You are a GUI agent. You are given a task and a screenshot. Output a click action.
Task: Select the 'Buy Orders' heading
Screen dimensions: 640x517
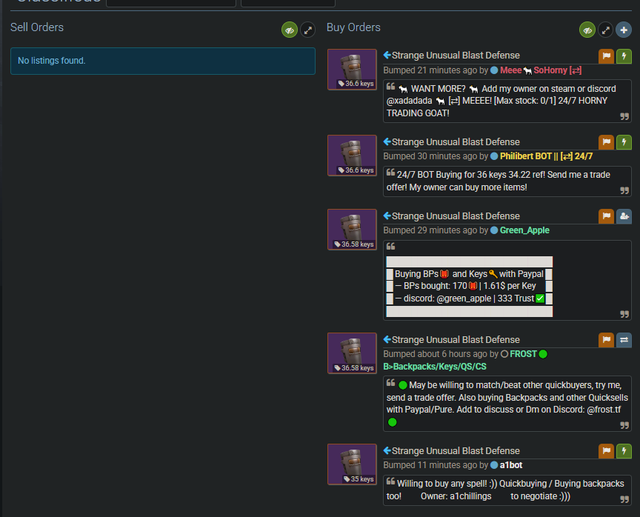click(353, 27)
